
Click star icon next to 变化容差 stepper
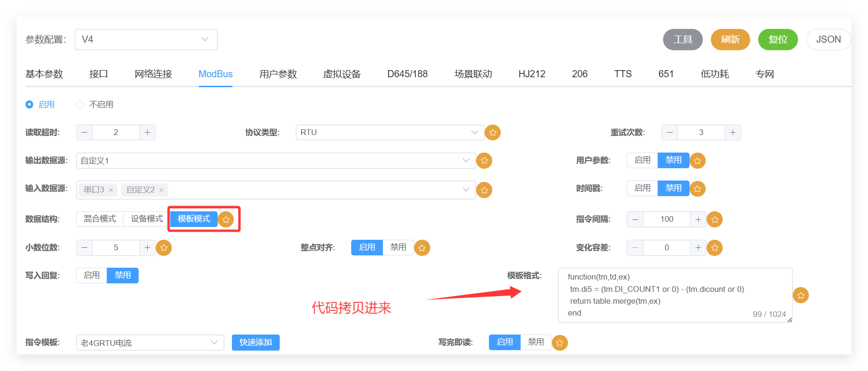click(715, 247)
